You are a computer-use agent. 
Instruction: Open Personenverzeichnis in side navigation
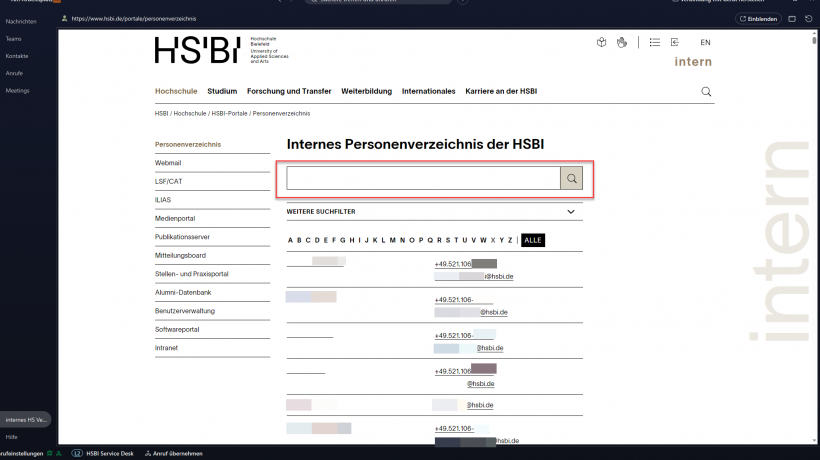click(188, 144)
